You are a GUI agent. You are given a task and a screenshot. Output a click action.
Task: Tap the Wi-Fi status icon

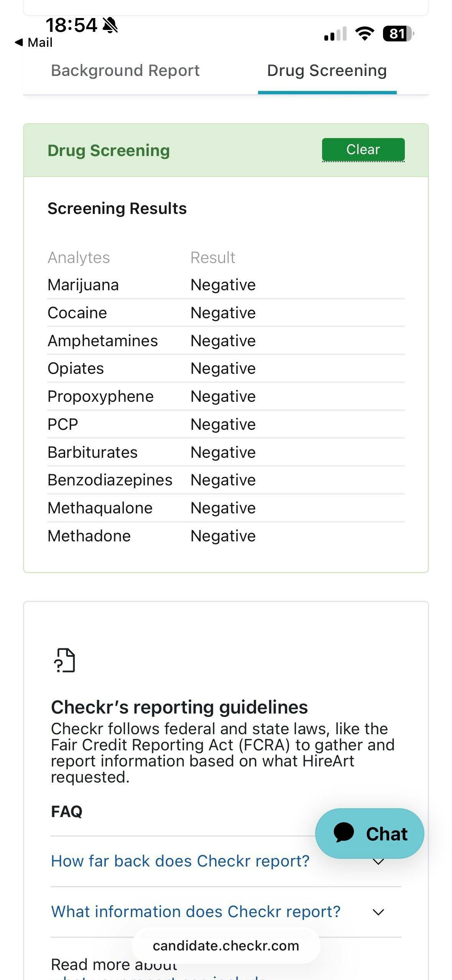[365, 34]
